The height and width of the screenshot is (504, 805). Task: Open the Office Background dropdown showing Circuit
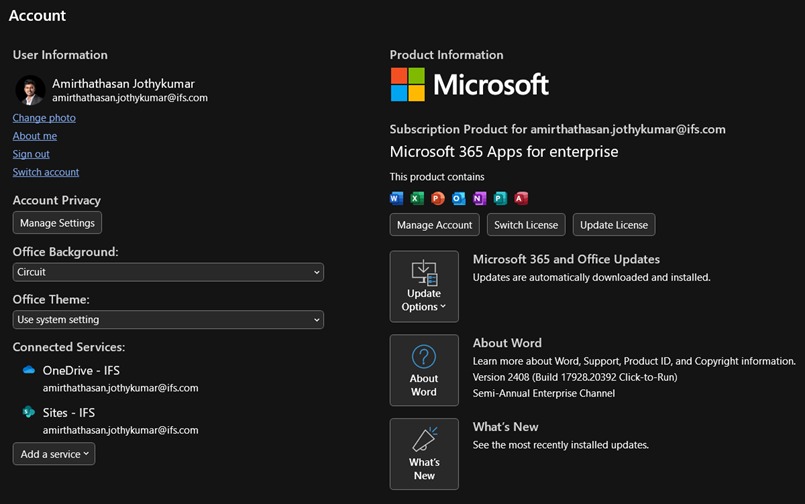coord(168,272)
